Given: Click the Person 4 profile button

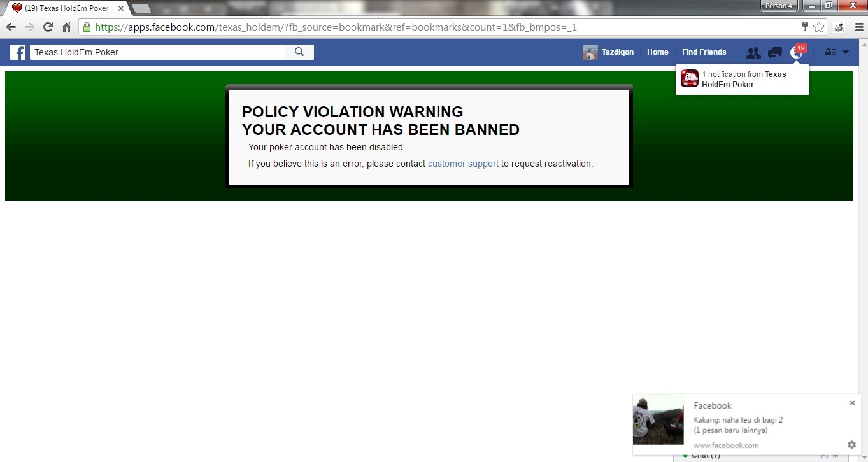Looking at the screenshot, I should click(x=779, y=6).
